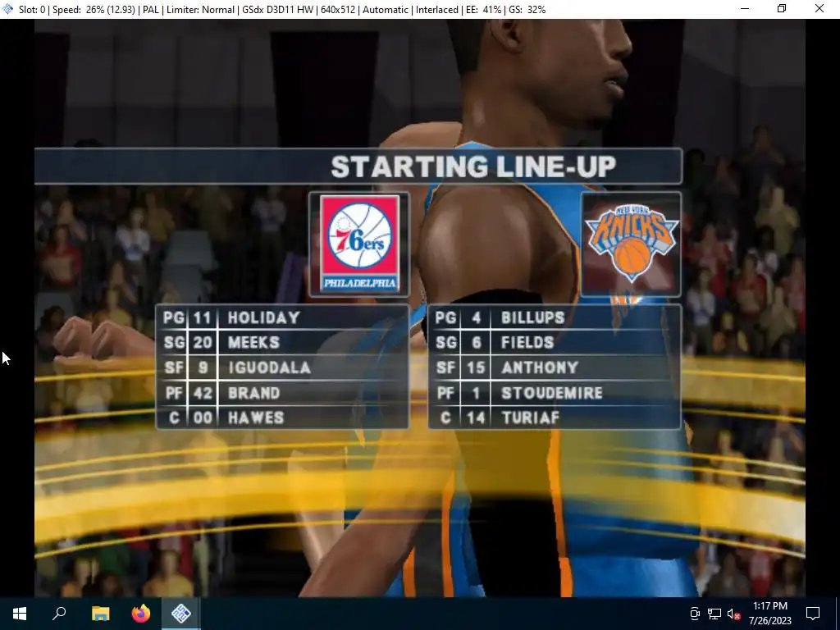Viewport: 840px width, 630px height.
Task: Click jersey number 11 beside HOLIDAY
Action: click(x=202, y=317)
